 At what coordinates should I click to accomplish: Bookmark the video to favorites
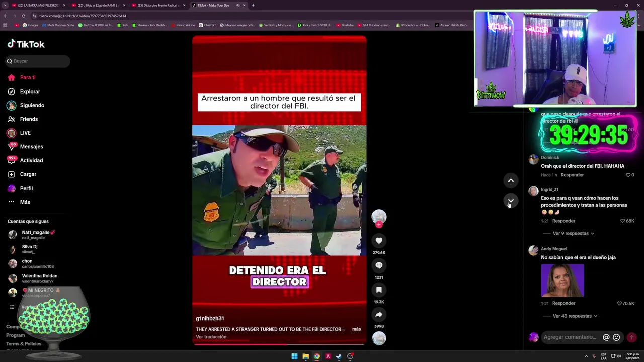379,290
